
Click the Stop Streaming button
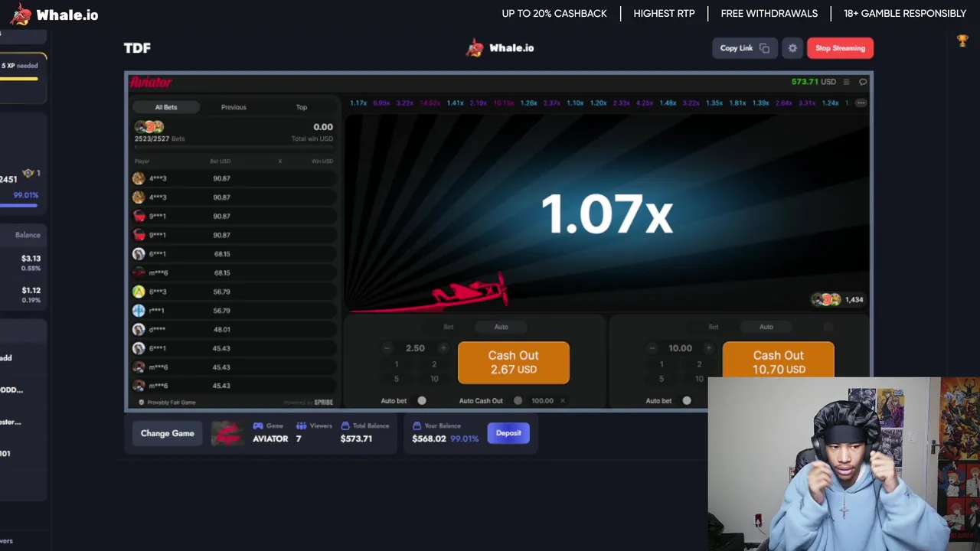click(x=840, y=48)
